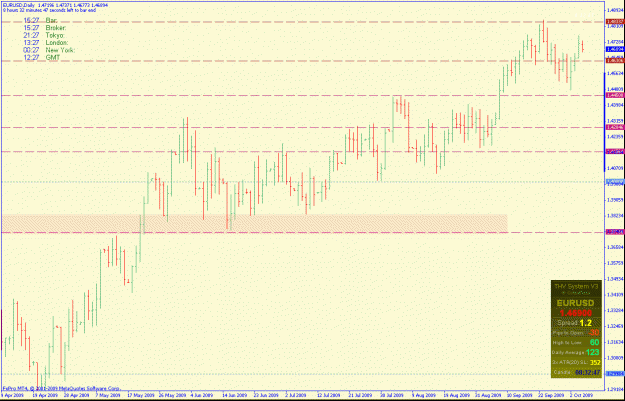Select the Tokyo: time row
Screen dimensions: 625x401
[x=44, y=35]
